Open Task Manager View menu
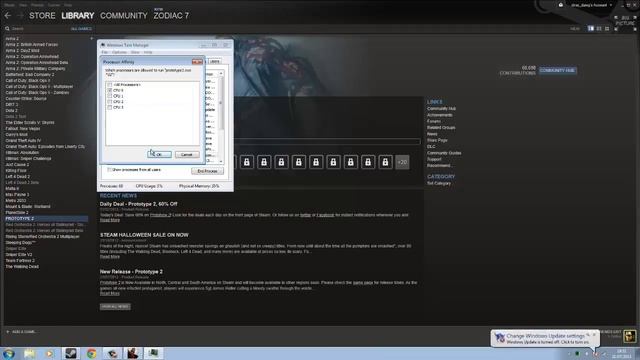This screenshot has height=360, width=640. 135,52
